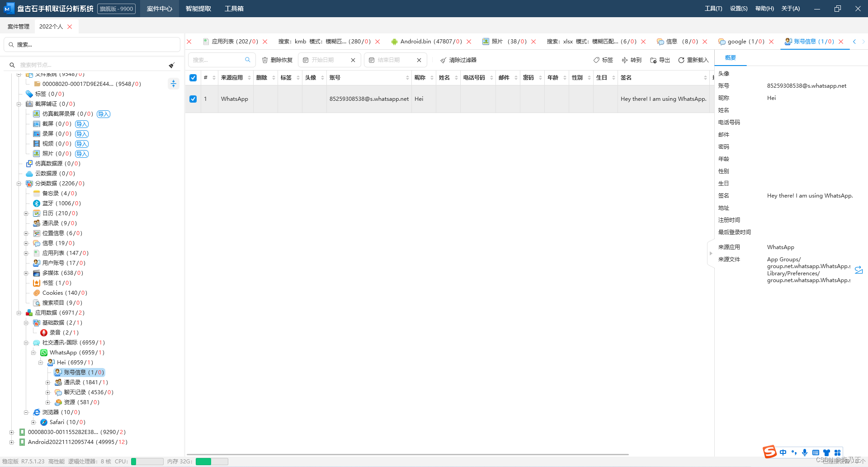Click the 多媒体 multimedia icon

[37, 273]
